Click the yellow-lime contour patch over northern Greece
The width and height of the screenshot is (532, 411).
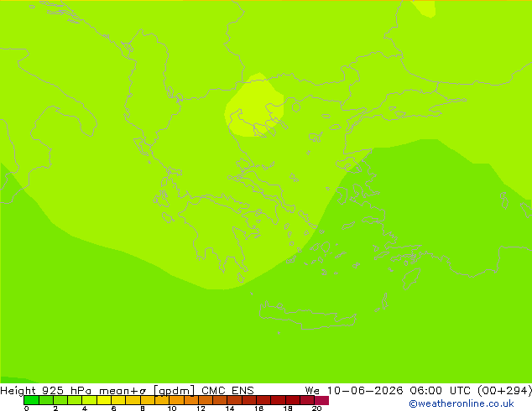(x=253, y=105)
